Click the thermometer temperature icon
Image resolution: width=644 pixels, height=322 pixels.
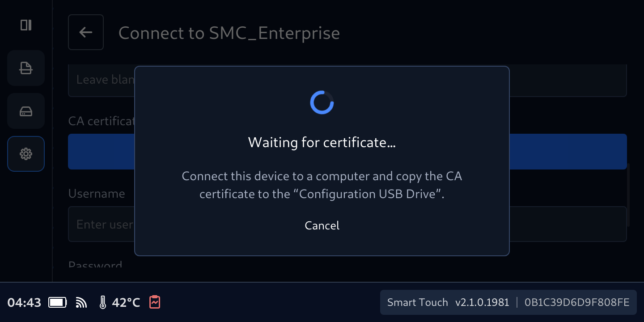(103, 303)
